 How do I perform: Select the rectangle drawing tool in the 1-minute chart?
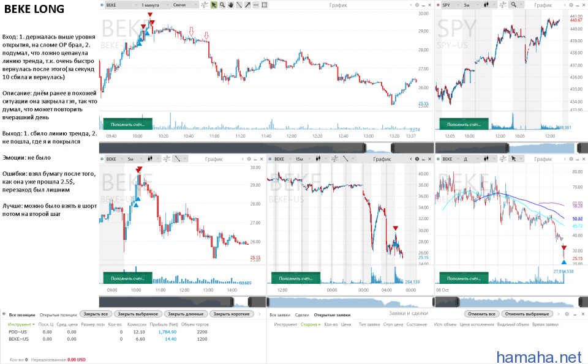tap(265, 5)
